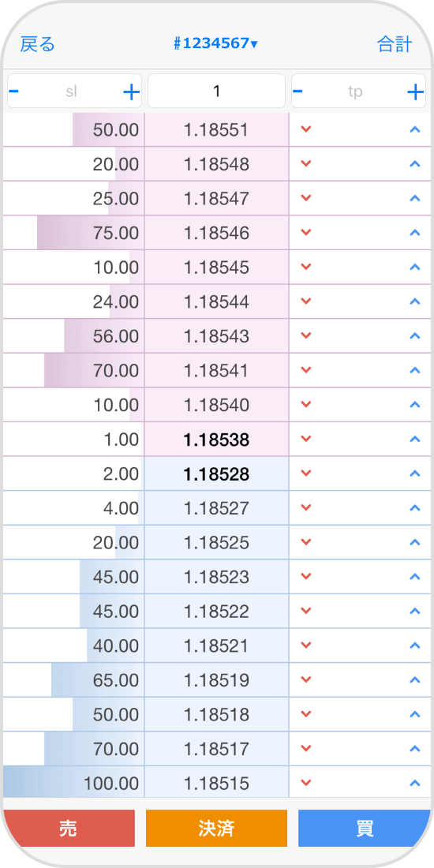Go back with the 戻る link
Screen dimensions: 434x868
coord(38,44)
